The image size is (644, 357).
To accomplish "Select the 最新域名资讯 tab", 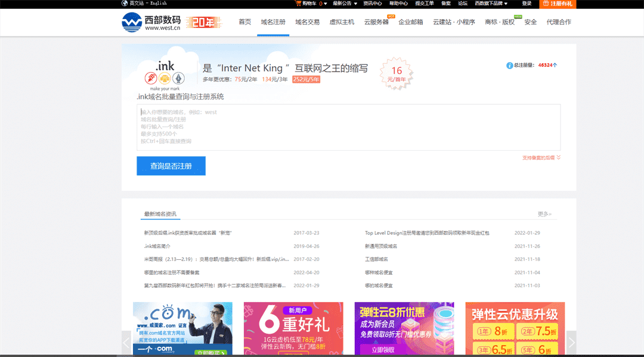I will click(x=160, y=214).
